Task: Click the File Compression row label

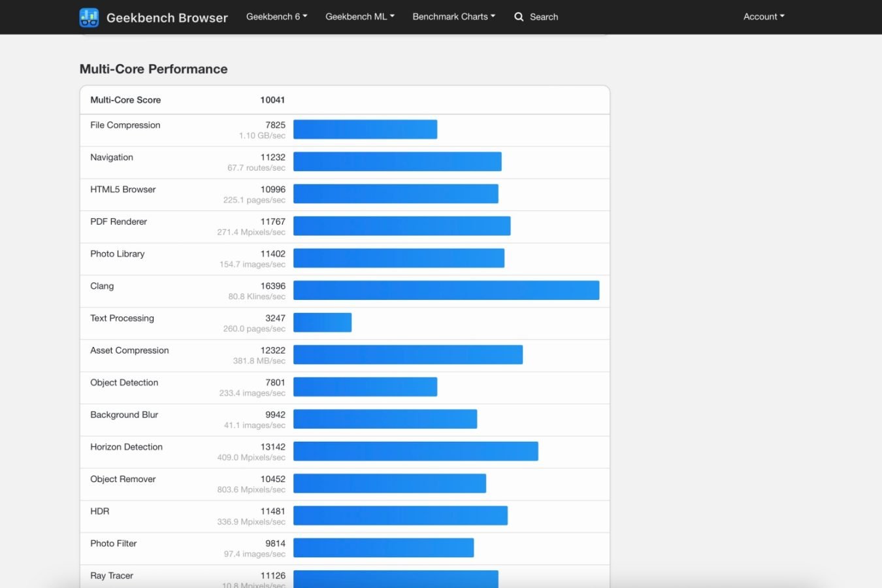Action: point(125,125)
